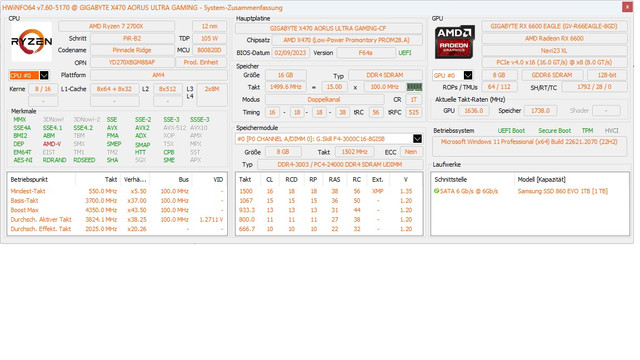Click the L1 cache 8x64 + 8x32 value
This screenshot has width=640, height=360.
[114, 89]
